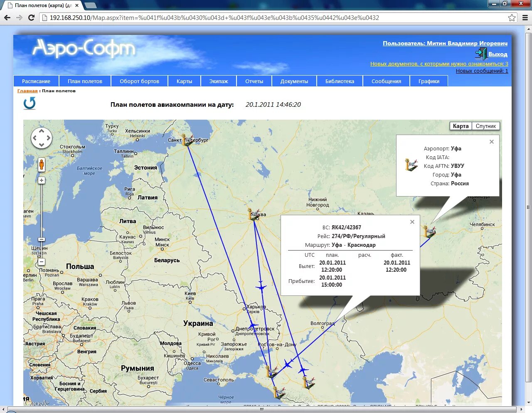Click the page vertical scrollbar

pyautogui.click(x=528, y=207)
